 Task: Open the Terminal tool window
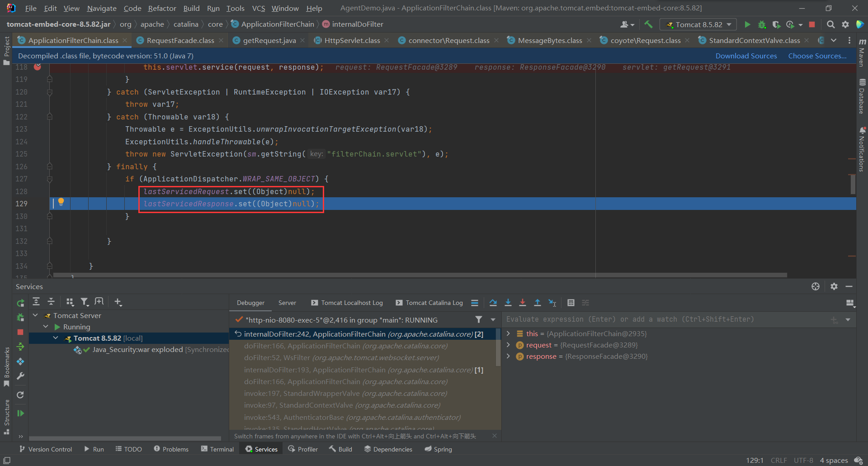tap(217, 449)
